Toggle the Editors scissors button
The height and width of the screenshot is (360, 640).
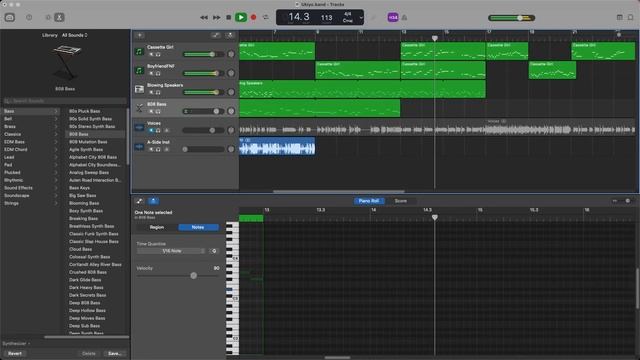pyautogui.click(x=60, y=18)
